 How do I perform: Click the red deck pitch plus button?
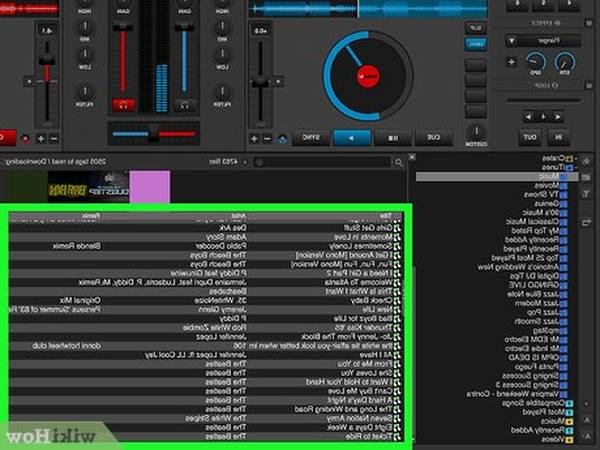click(41, 139)
